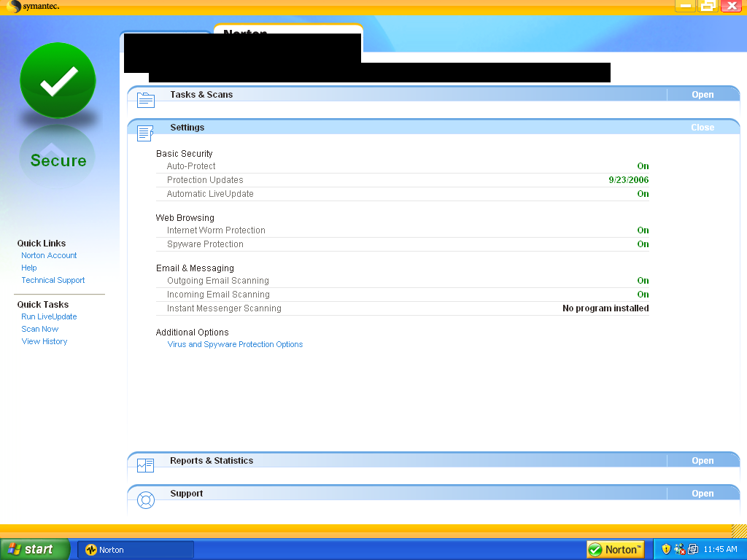Click Instant Messenger Scanning label
This screenshot has width=747, height=560.
(224, 308)
